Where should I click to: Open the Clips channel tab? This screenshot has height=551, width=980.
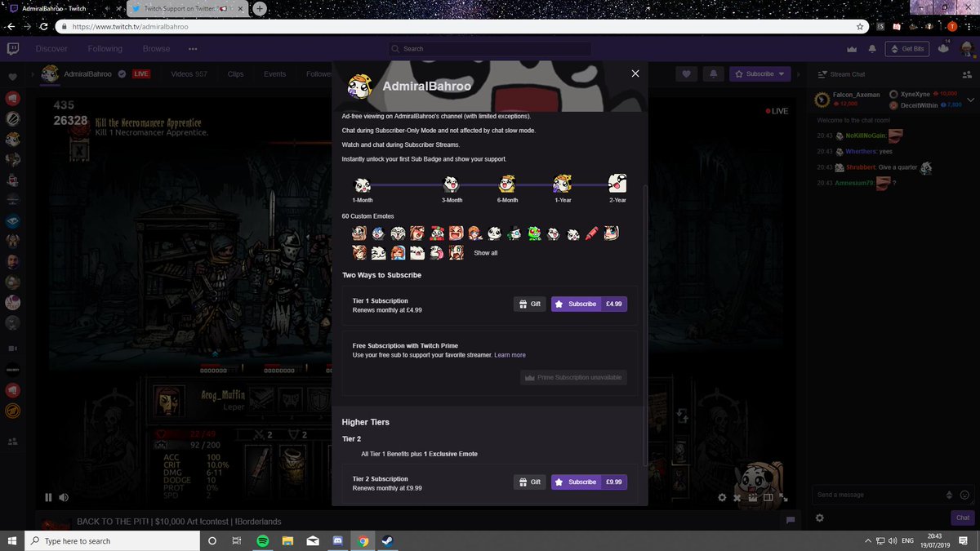click(235, 73)
